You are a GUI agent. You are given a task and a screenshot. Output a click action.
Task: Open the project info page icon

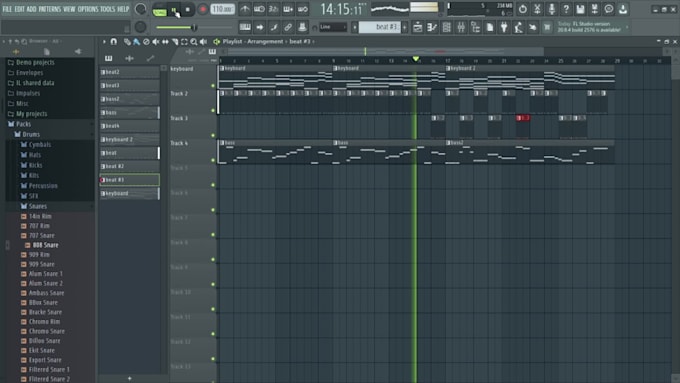pyautogui.click(x=490, y=27)
